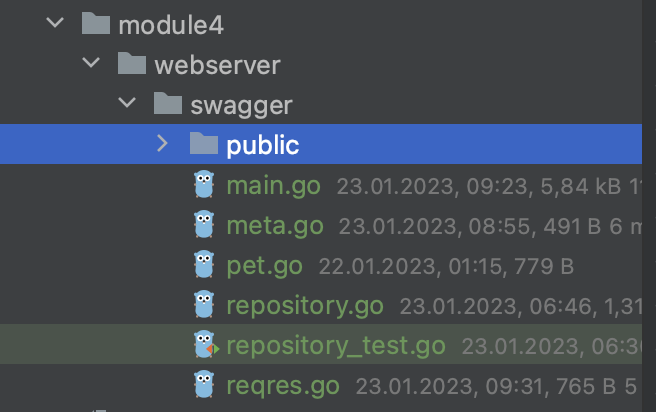Click the swagger folder icon
656x412 pixels.
click(x=168, y=104)
